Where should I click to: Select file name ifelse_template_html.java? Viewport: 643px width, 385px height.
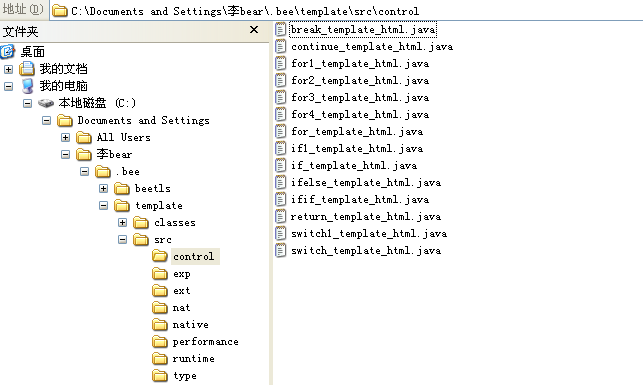click(366, 182)
